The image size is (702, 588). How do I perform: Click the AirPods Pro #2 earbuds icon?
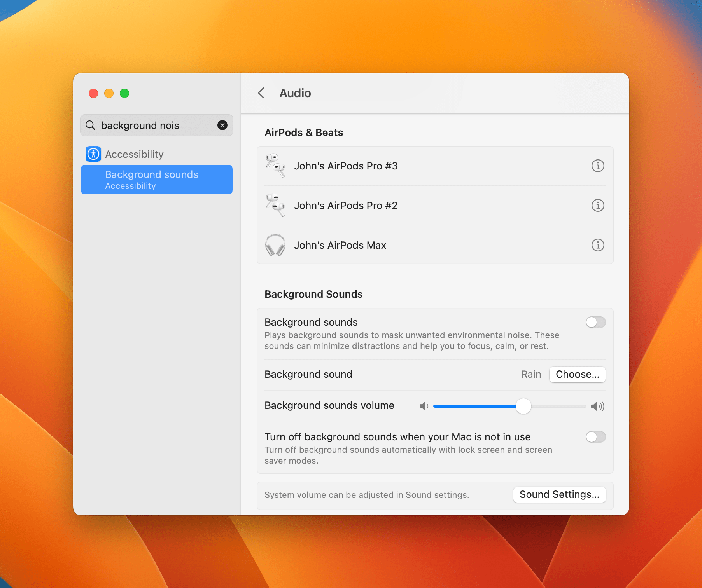coord(275,205)
